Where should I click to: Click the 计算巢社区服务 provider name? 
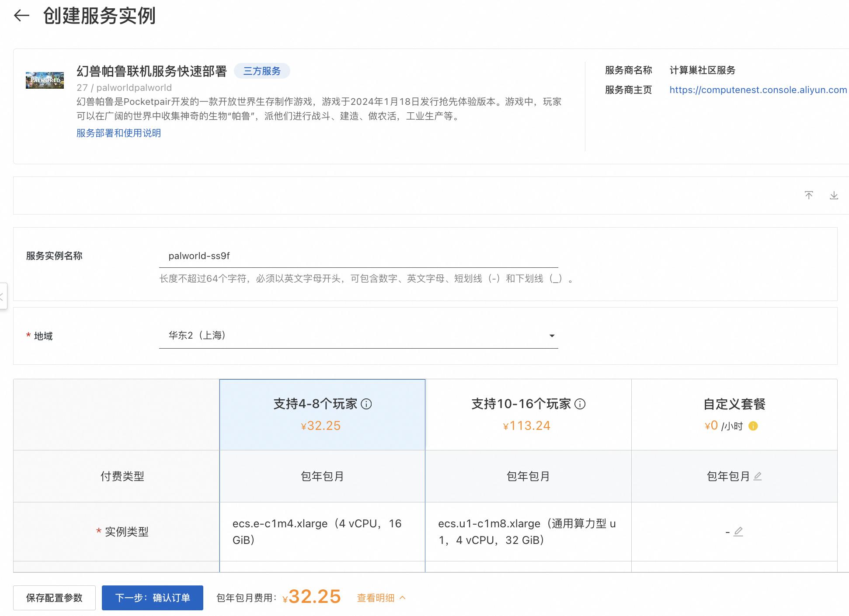[x=703, y=70]
